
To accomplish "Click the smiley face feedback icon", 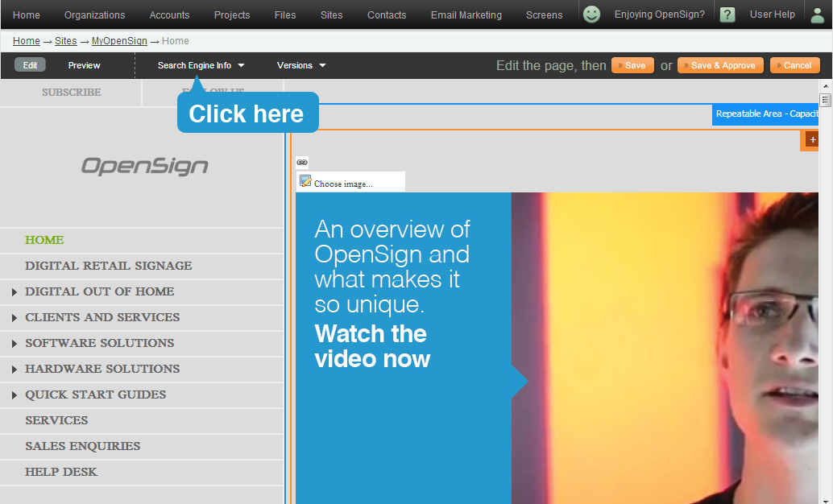I will (x=591, y=14).
